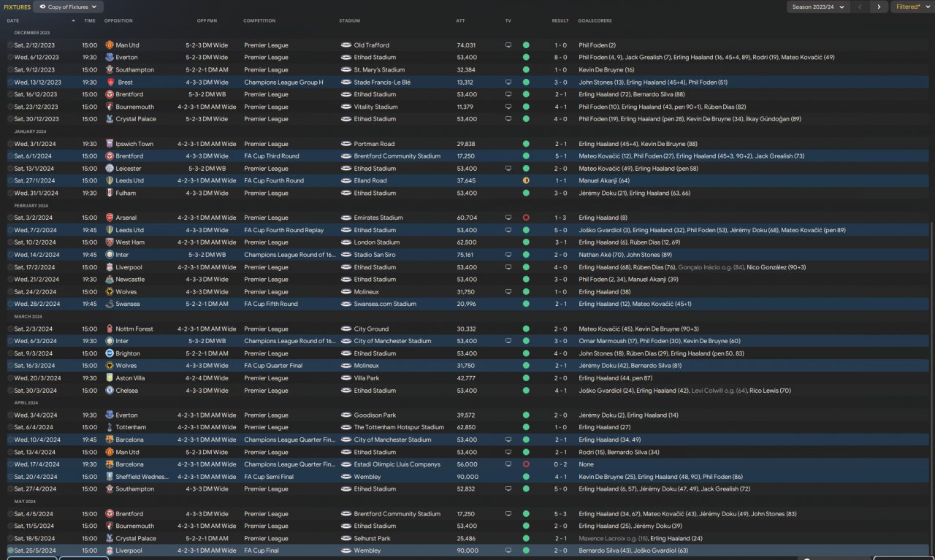Image resolution: width=935 pixels, height=560 pixels.
Task: Click the stadium icon beside Old Trafford
Action: [346, 45]
